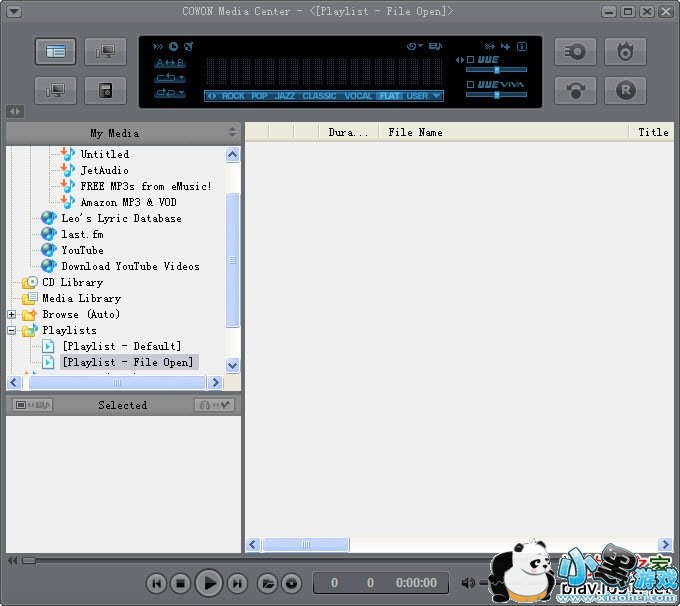Toggle the panel collapse arrows below mode buttons
Image resolution: width=680 pixels, height=606 pixels.
[15, 111]
